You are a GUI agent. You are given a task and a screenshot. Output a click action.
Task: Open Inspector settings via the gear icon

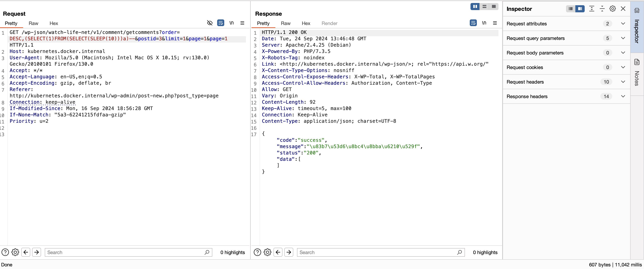tap(612, 9)
